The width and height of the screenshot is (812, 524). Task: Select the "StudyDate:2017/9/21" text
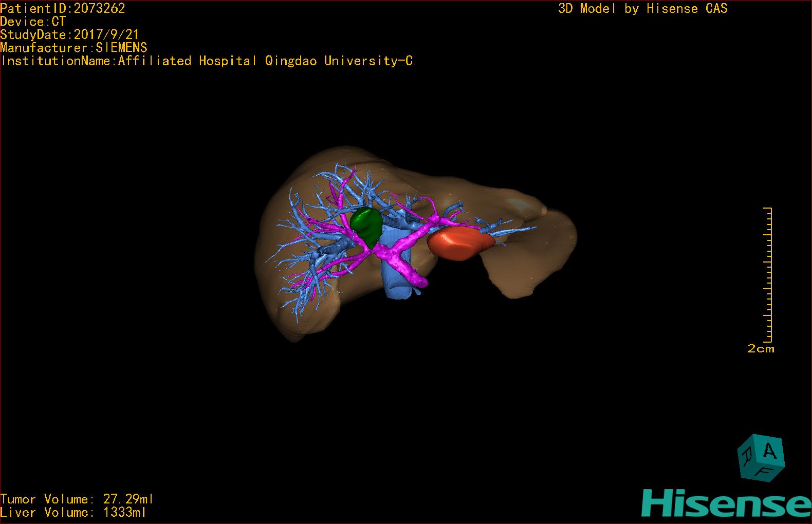tap(70, 34)
